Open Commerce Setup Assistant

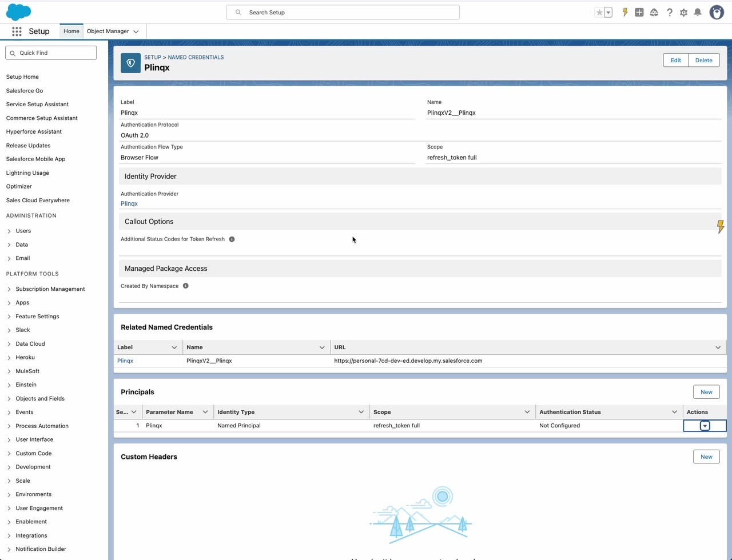pyautogui.click(x=42, y=118)
